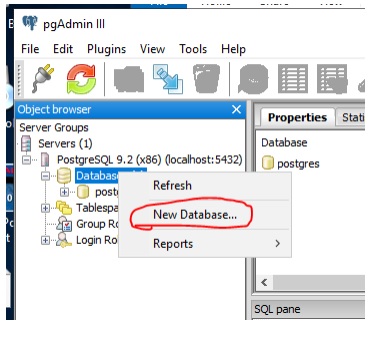Click the postgres database icon in tree
The height and width of the screenshot is (363, 391).
click(x=83, y=192)
